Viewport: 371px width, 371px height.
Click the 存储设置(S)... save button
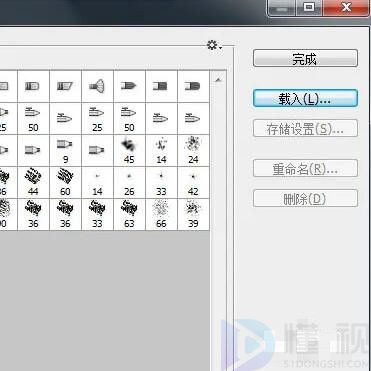(x=305, y=128)
